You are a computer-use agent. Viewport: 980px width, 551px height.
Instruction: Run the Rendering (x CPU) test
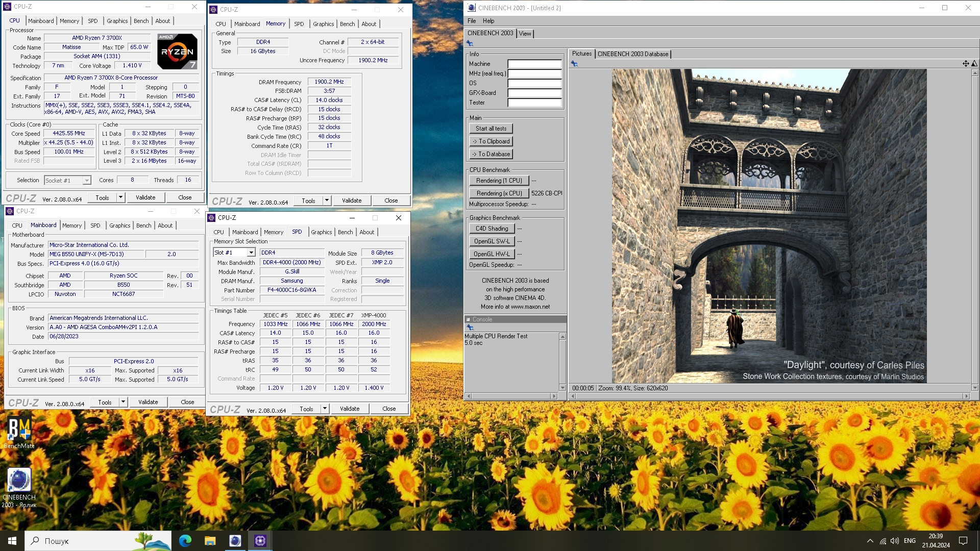[499, 193]
